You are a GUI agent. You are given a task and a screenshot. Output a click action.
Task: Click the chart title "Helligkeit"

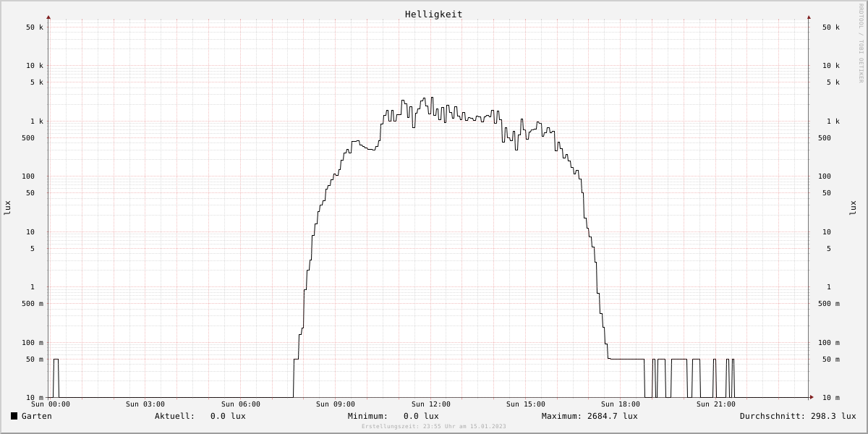click(434, 14)
